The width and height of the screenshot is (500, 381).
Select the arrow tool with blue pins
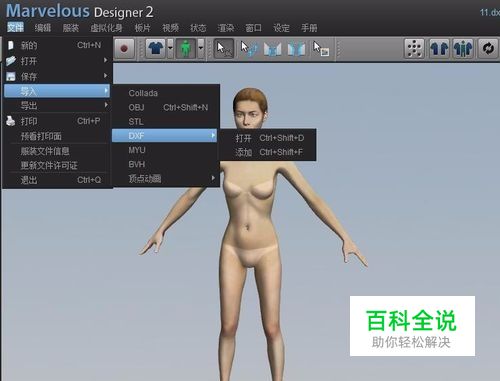(249, 49)
